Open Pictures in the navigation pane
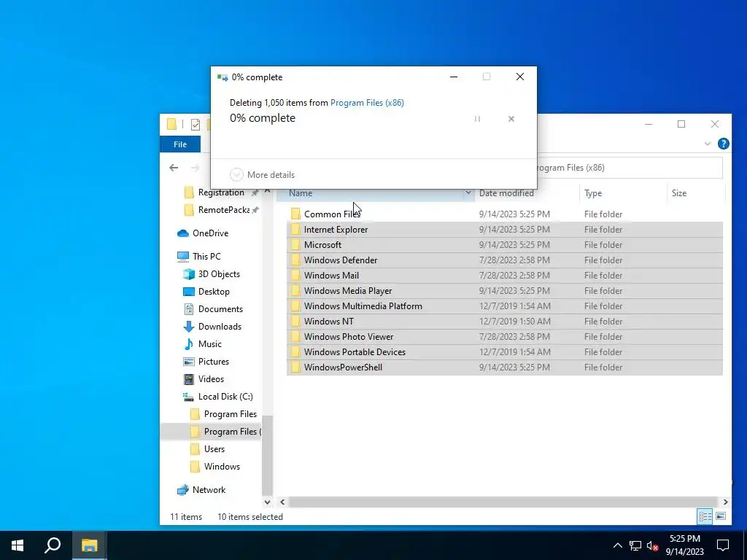Viewport: 747px width, 560px height. coord(214,362)
